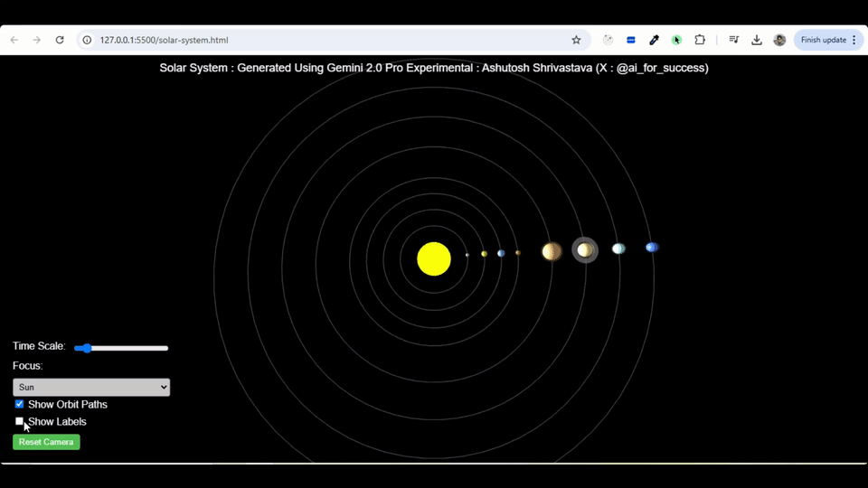Screen dimensions: 868x488
Task: Reload the page with the refresh icon
Action: pos(60,40)
